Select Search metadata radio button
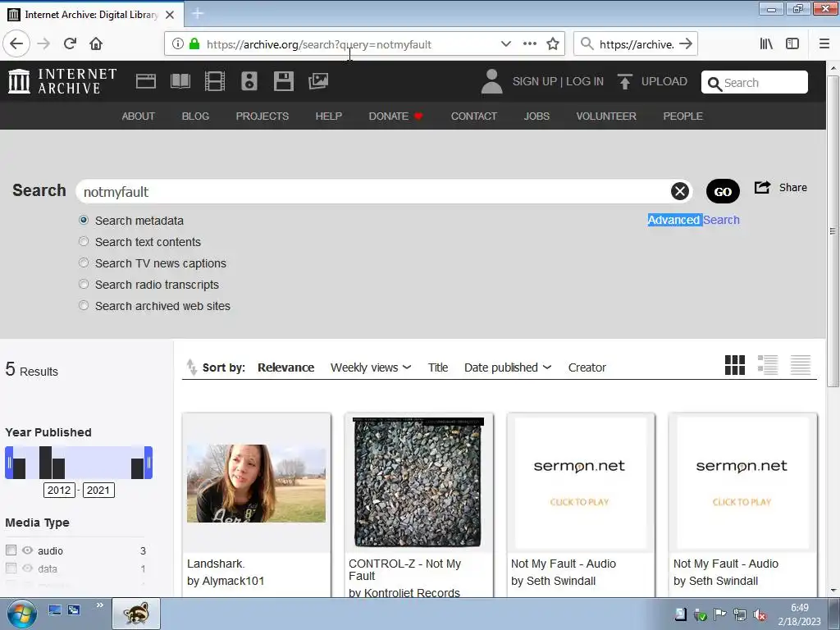Screen dimensions: 840x630 [84, 220]
